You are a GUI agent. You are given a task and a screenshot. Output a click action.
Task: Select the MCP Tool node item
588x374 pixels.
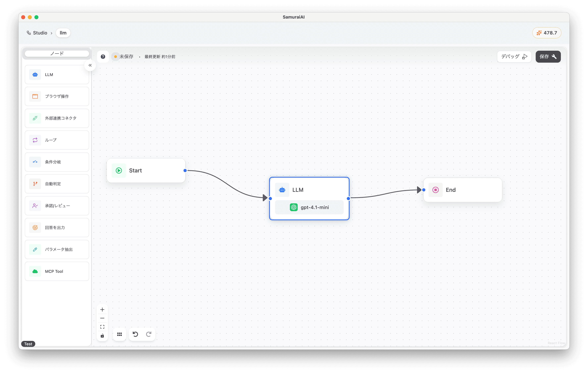[x=57, y=271]
